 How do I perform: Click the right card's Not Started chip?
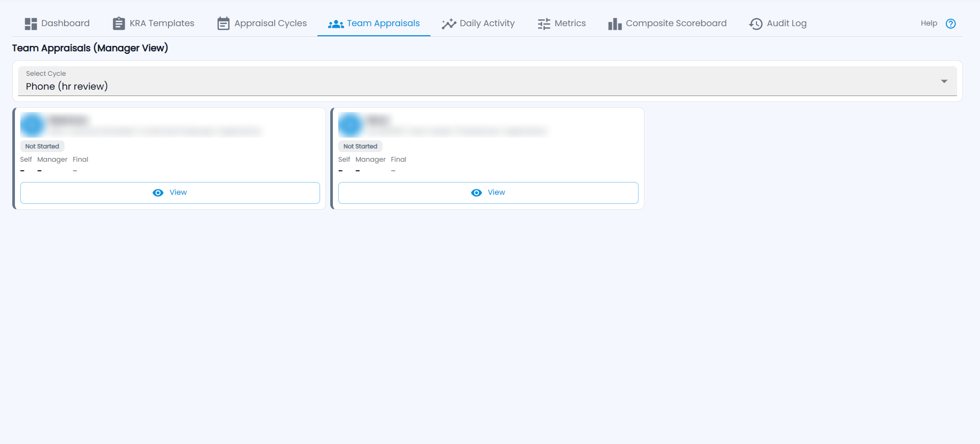pos(360,146)
